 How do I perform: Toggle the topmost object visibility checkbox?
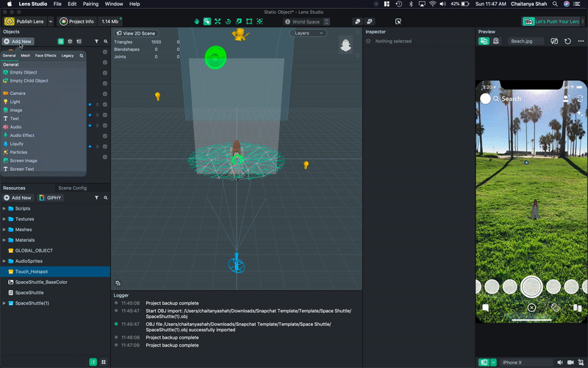point(105,52)
